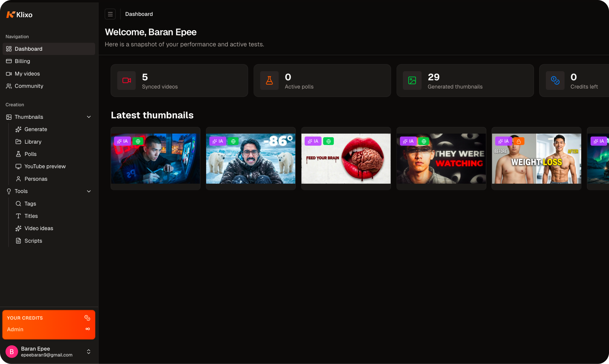609x364 pixels.
Task: Click the Klixo logo
Action: (x=19, y=15)
